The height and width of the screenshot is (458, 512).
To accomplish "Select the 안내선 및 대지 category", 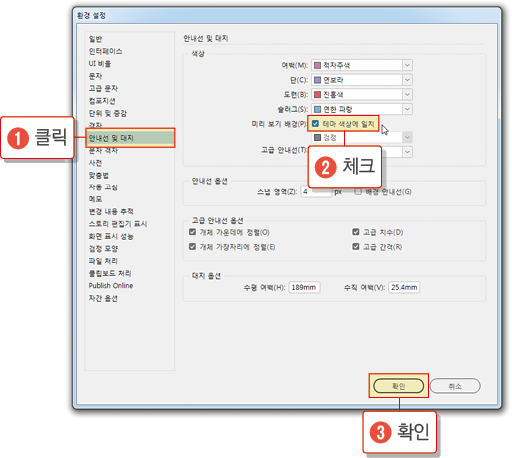I will click(x=130, y=138).
